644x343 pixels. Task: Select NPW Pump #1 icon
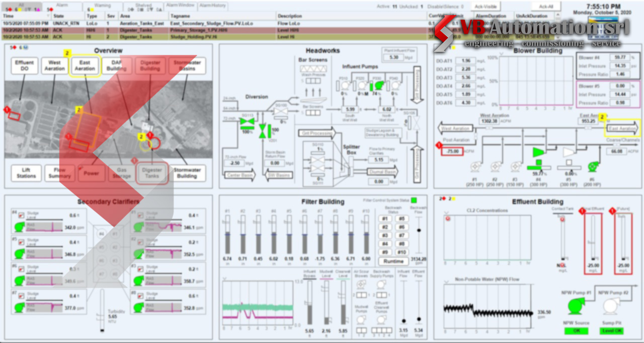(575, 305)
